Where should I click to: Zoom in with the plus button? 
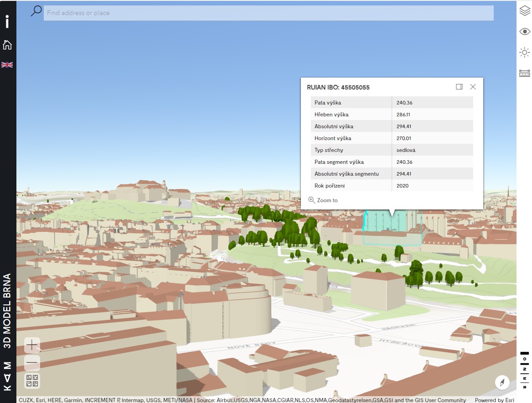click(x=32, y=345)
